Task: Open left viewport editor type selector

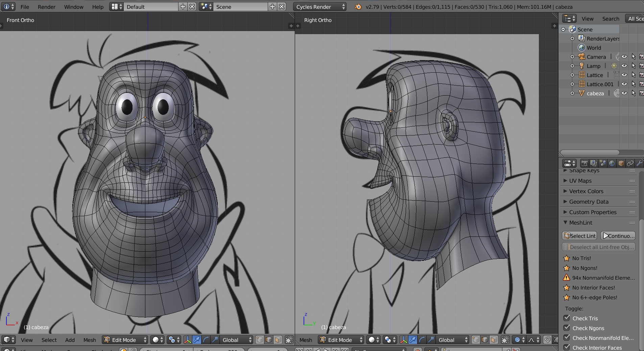Action: click(x=9, y=340)
